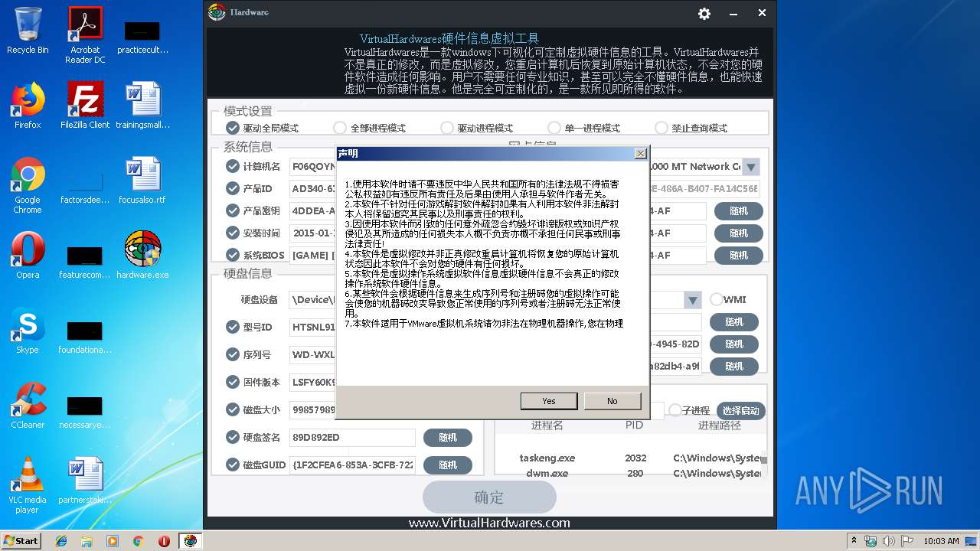The height and width of the screenshot is (551, 980).
Task: Select the focusalso.rtf document icon
Action: click(x=142, y=181)
